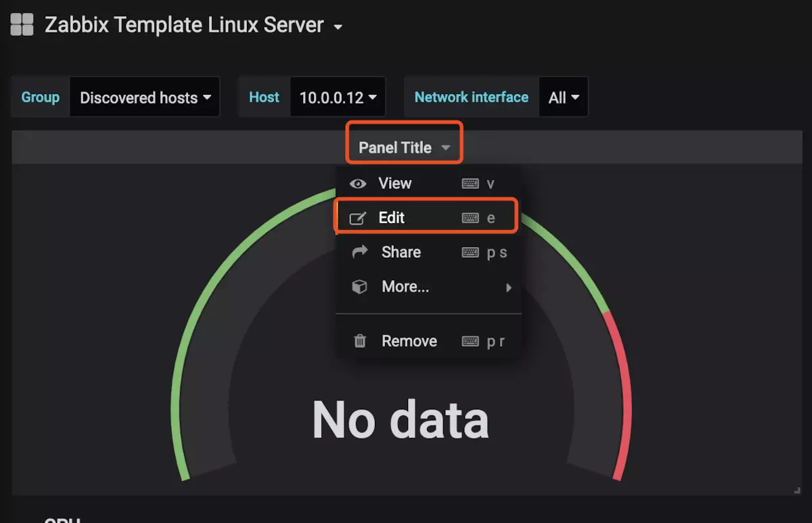
Task: Click the pencil edit icon
Action: click(x=357, y=218)
